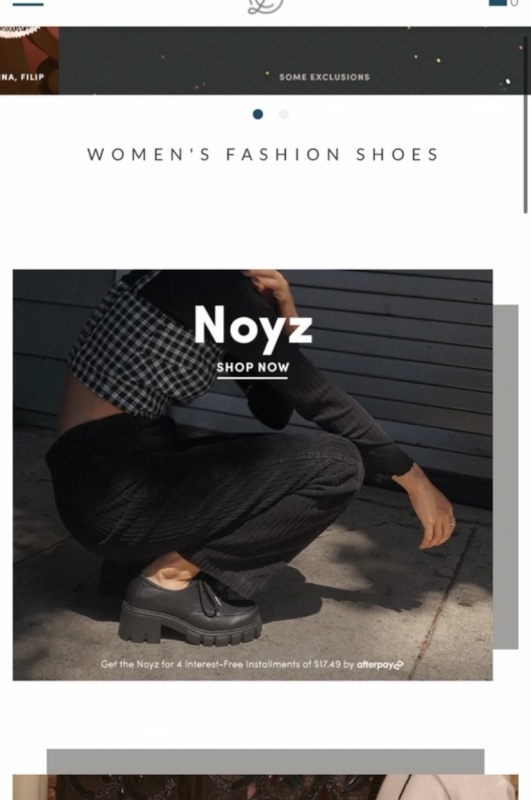Image resolution: width=531 pixels, height=800 pixels.
Task: Click the SOME EXCLUSIONS banner text
Action: click(324, 77)
